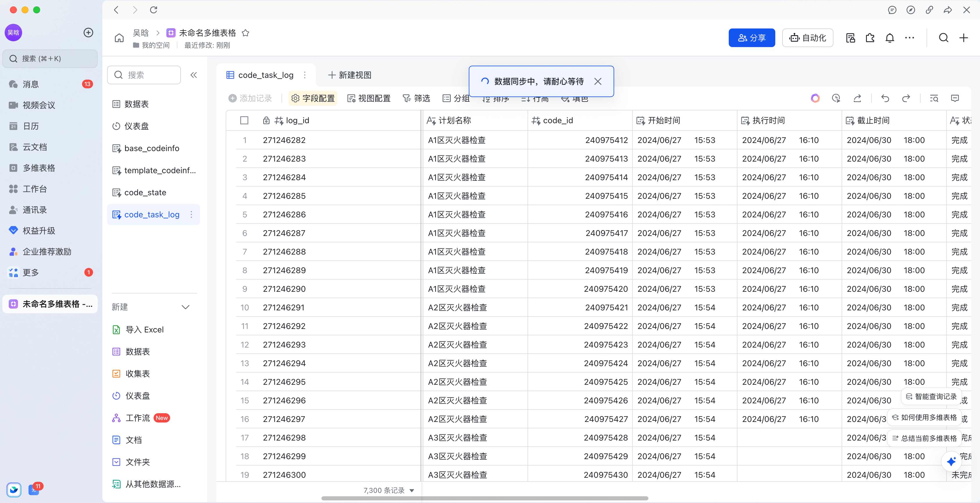The width and height of the screenshot is (980, 503).
Task: Open 字段配置 field settings
Action: tap(313, 99)
